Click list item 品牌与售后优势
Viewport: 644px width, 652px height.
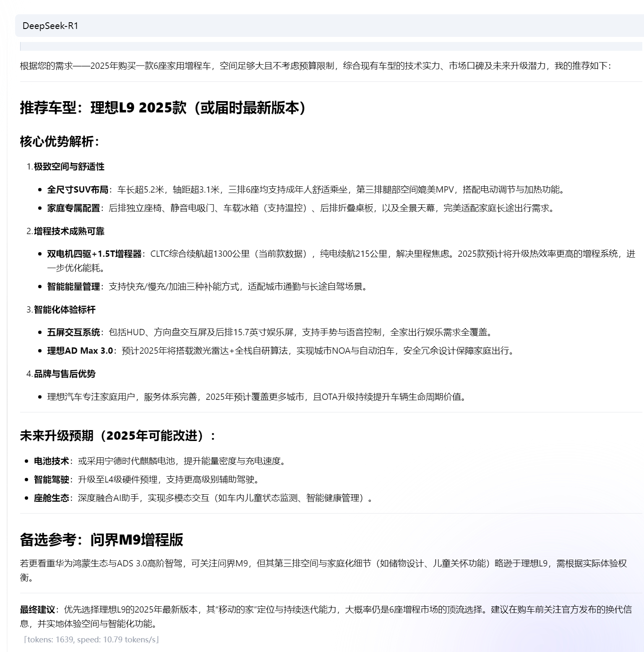[x=65, y=374]
